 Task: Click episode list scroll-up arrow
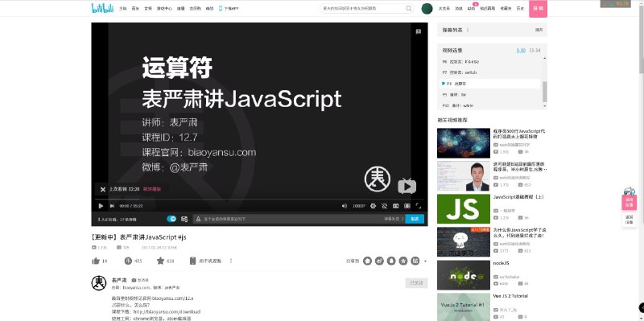545,58
